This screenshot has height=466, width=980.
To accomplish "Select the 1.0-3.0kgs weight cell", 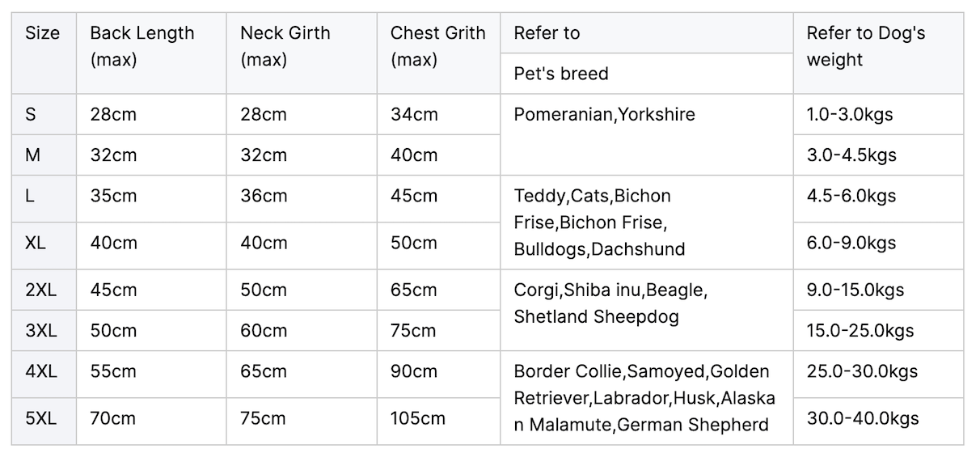I will 878,114.
